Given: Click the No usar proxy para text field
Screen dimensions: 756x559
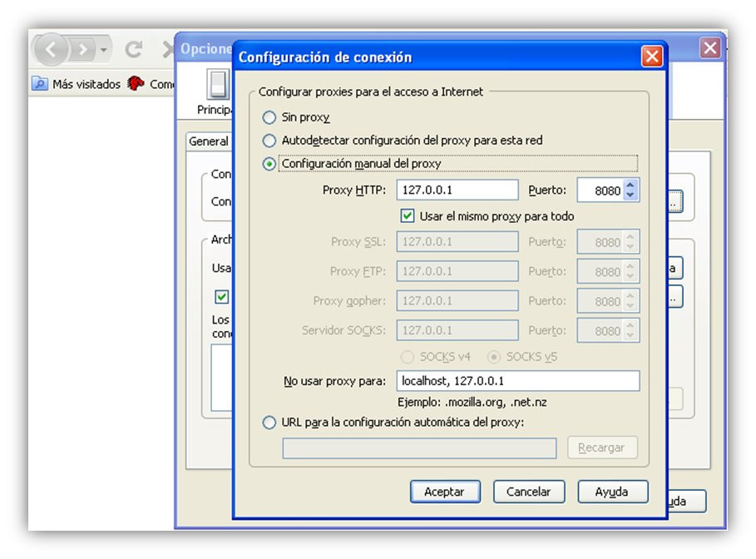Looking at the screenshot, I should pyautogui.click(x=518, y=380).
